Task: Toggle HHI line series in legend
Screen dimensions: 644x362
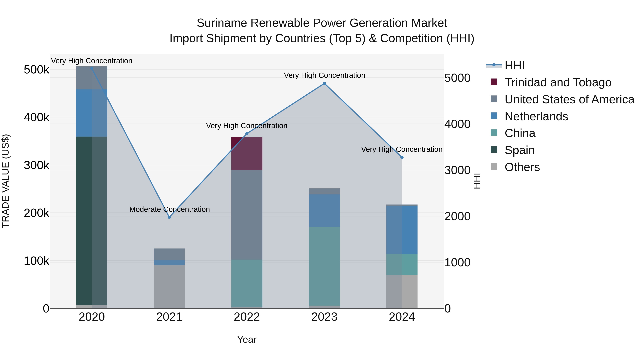Action: pos(505,65)
